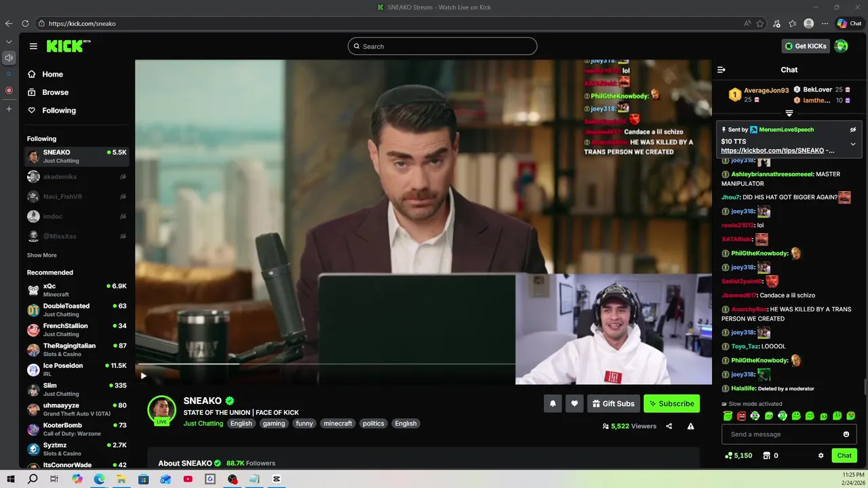Open the channel points 5,150 balance
868x488 pixels.
click(738, 455)
